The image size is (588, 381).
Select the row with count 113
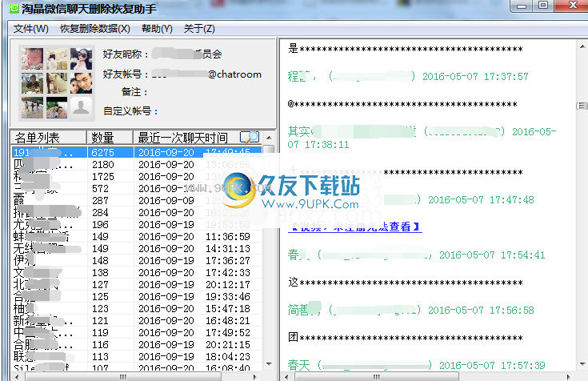tap(137, 357)
